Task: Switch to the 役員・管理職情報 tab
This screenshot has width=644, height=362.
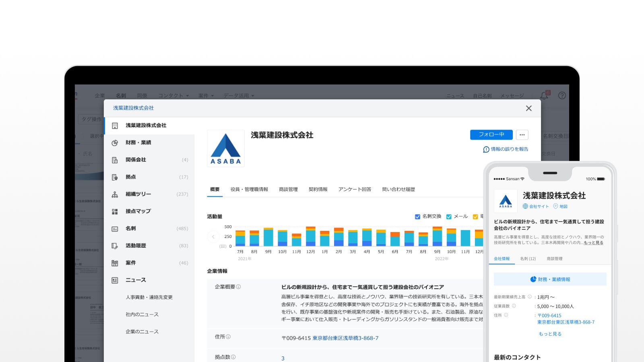Action: tap(249, 189)
